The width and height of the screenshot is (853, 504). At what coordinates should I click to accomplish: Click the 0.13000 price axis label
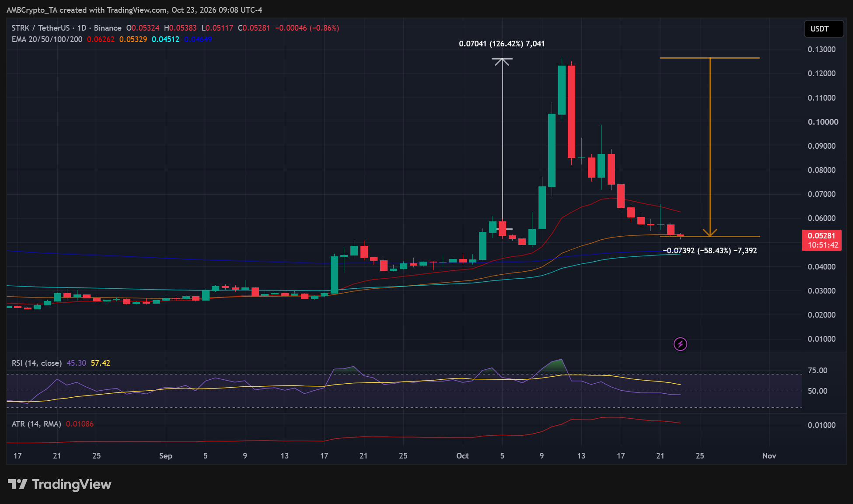click(x=822, y=49)
